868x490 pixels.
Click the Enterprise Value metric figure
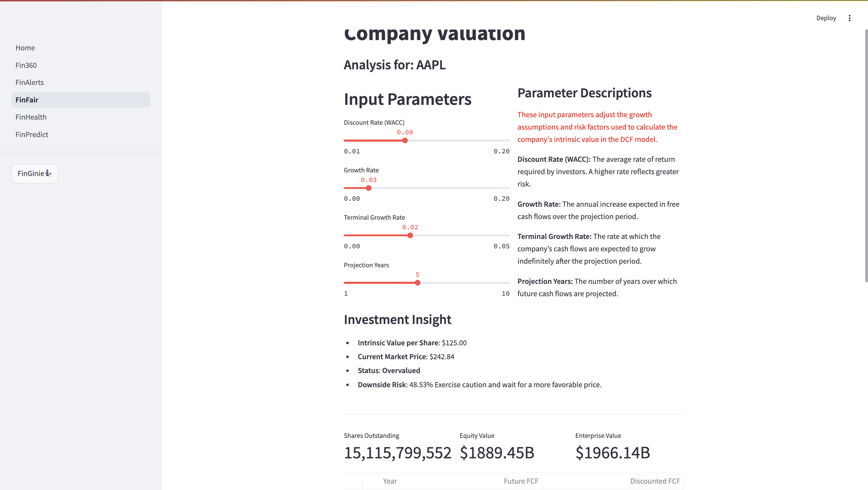(613, 453)
